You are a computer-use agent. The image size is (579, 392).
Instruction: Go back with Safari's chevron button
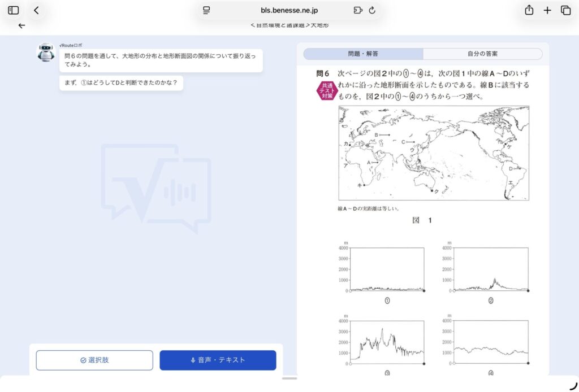click(x=36, y=10)
